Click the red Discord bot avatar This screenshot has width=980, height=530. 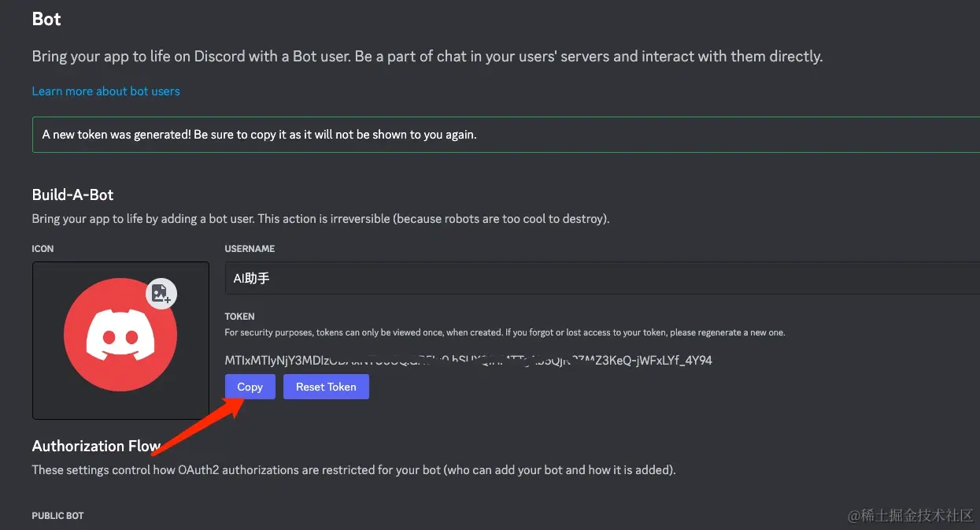(120, 336)
